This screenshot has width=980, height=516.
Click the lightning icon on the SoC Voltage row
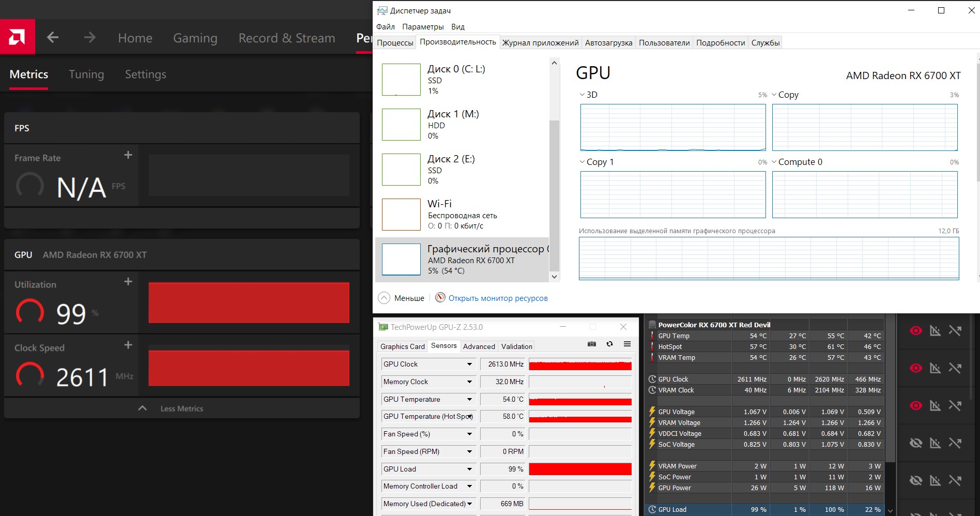pos(652,444)
